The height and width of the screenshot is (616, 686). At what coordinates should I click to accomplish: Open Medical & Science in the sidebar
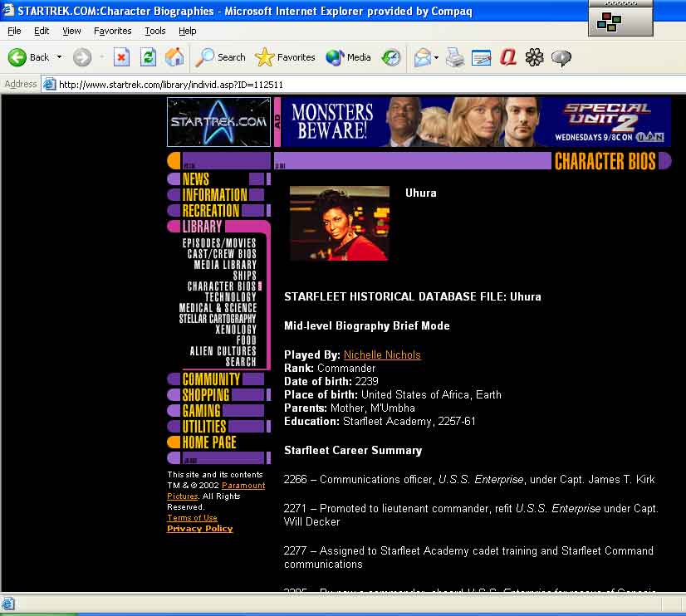click(218, 308)
